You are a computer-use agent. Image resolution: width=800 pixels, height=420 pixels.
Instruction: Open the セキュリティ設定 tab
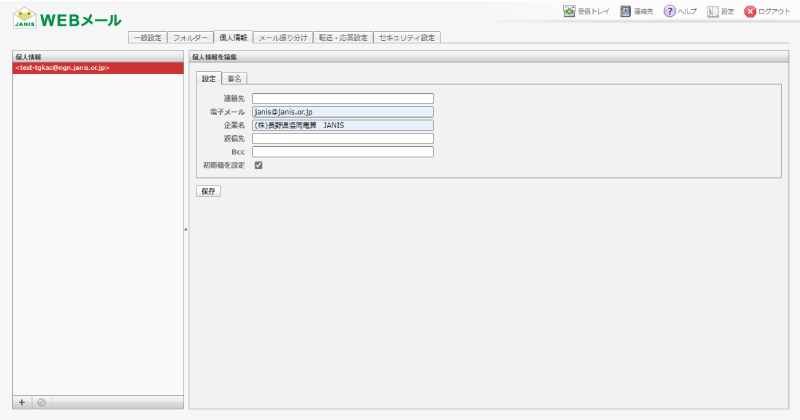coord(407,38)
